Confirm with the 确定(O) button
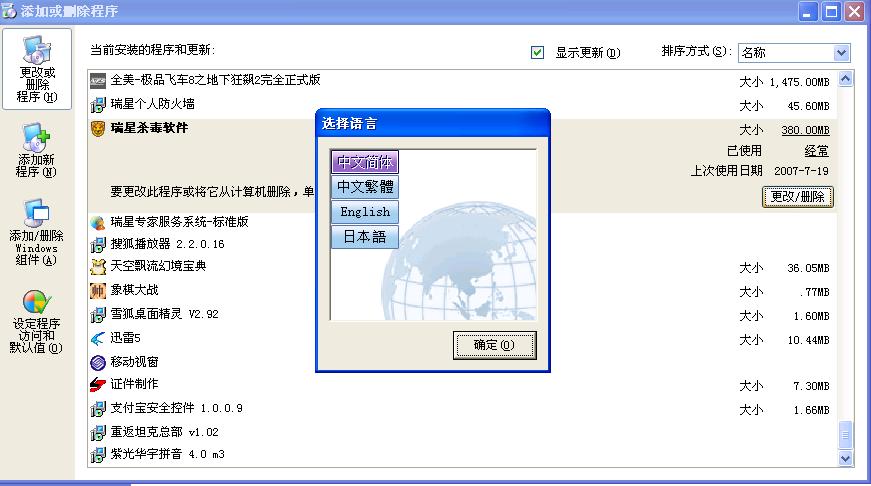This screenshot has height=486, width=871. [494, 345]
